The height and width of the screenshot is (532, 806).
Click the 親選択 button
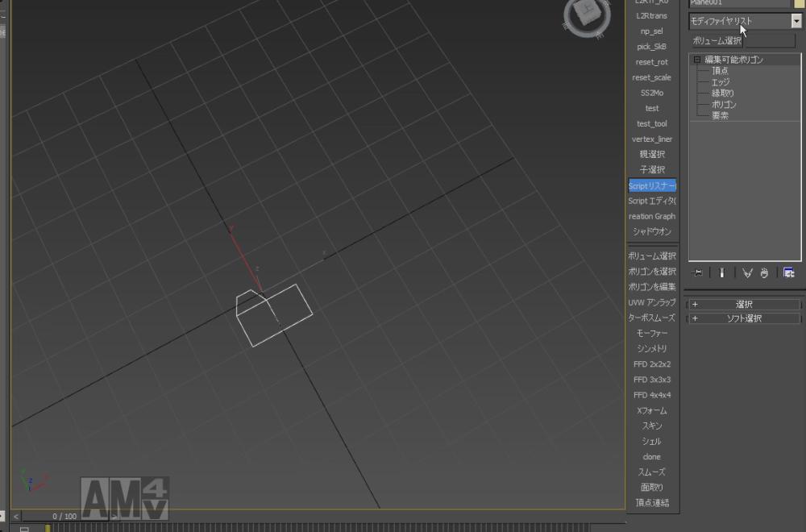click(652, 154)
